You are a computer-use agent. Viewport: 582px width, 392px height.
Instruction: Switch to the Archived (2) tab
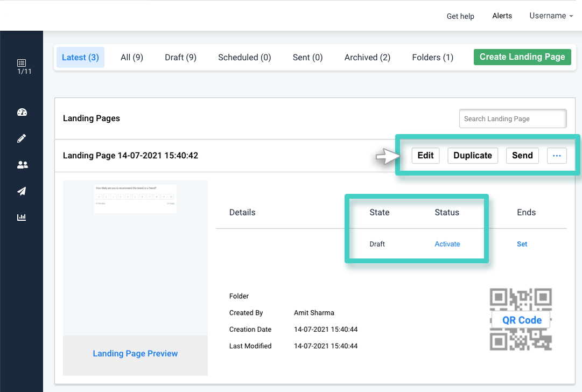pos(367,57)
